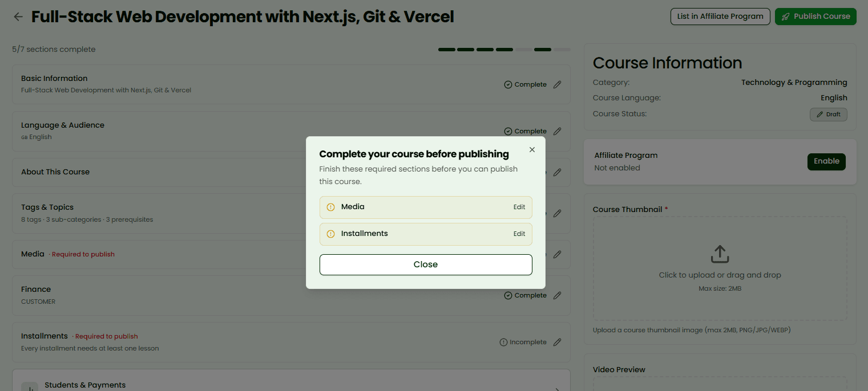Click the upload icon in Course Thumbnail area
The width and height of the screenshot is (868, 391).
coord(720,254)
